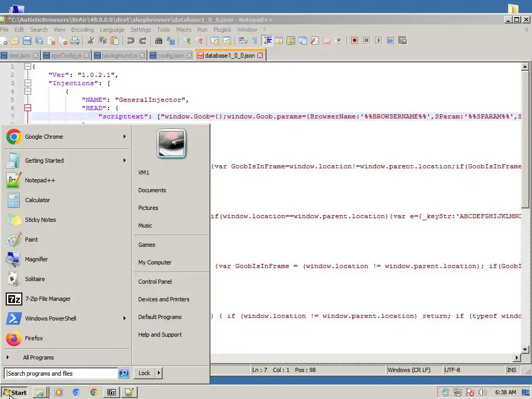
Task: Switch to the background.js tab
Action: pyautogui.click(x=119, y=55)
